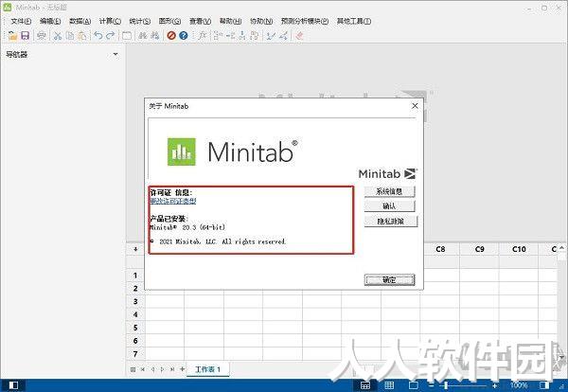Image resolution: width=568 pixels, height=392 pixels.
Task: Open the 其他工具(T) menu
Action: pos(353,21)
